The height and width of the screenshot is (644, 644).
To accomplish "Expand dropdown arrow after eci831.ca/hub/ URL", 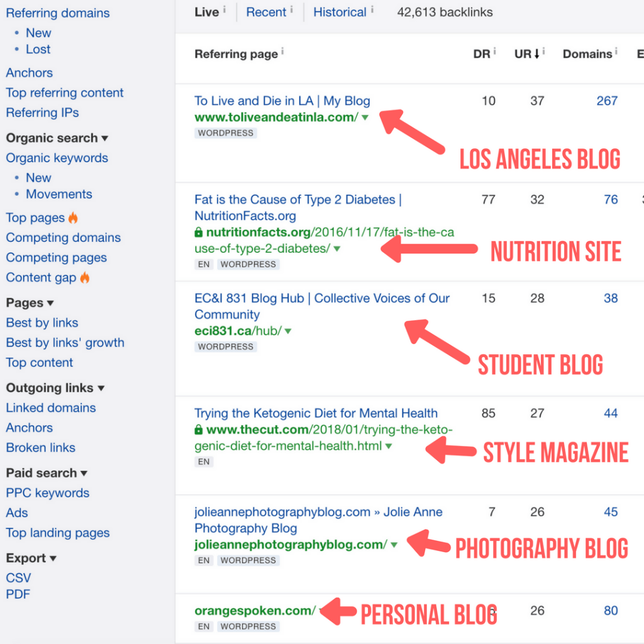I will (288, 331).
